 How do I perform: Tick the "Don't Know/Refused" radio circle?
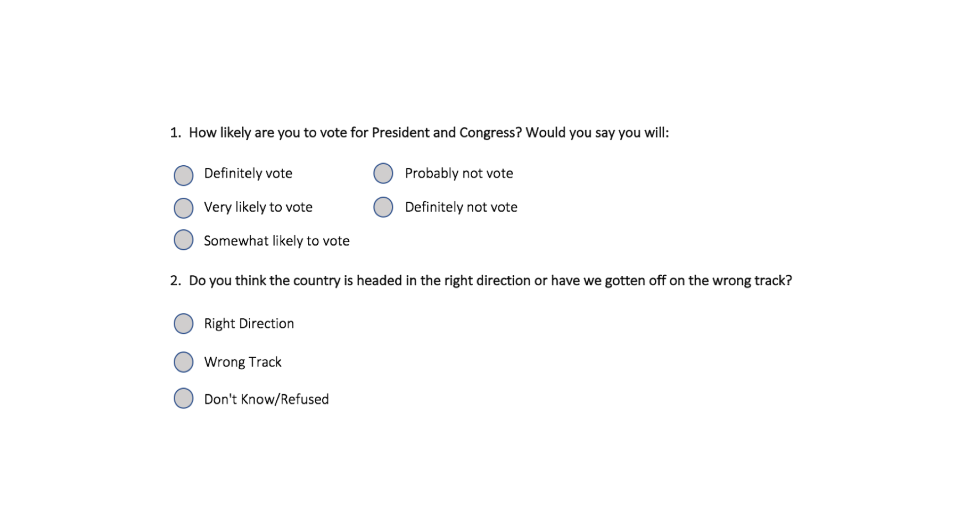[x=184, y=399]
